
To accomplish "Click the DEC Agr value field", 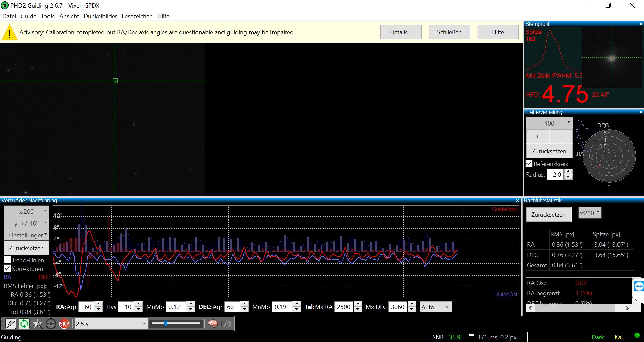I will tap(232, 307).
